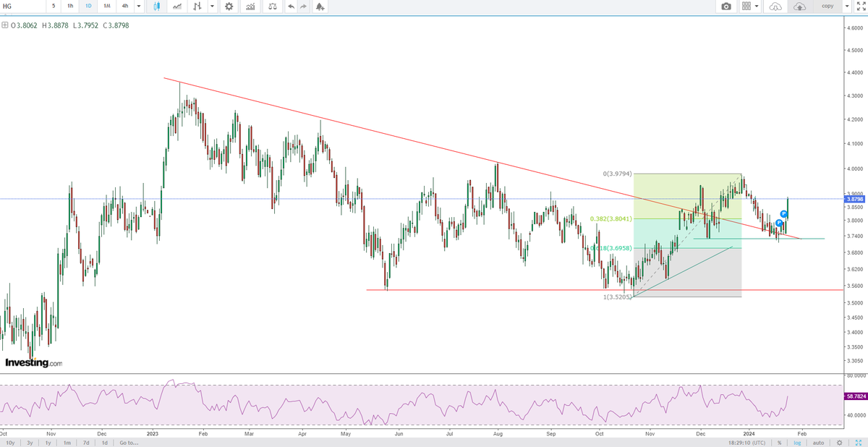Click the RSI value tag 58.7824

click(854, 396)
